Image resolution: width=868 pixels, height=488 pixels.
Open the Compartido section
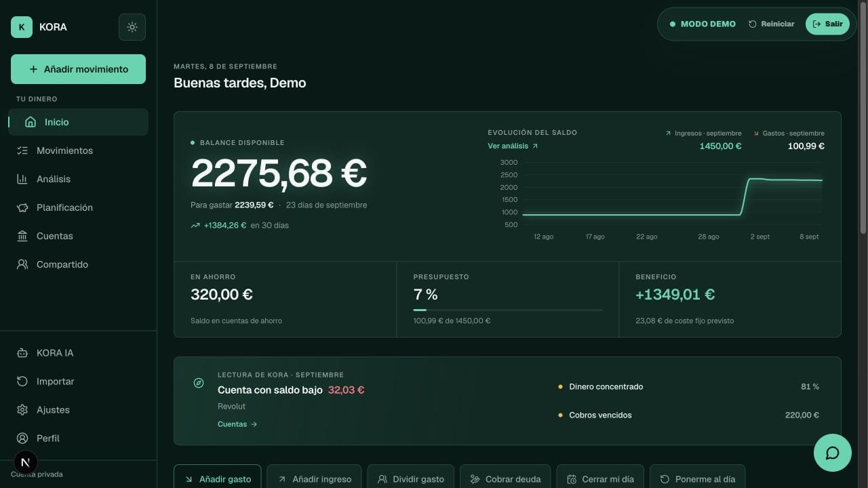point(78,264)
